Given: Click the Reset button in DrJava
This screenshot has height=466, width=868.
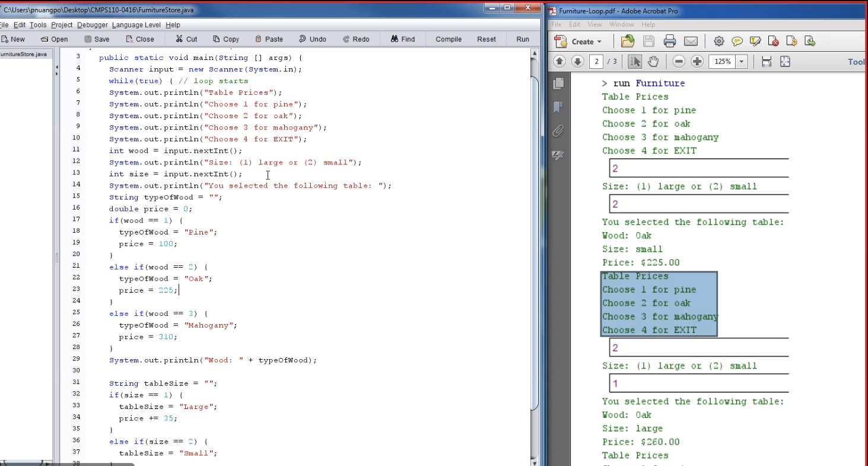Looking at the screenshot, I should click(x=487, y=39).
